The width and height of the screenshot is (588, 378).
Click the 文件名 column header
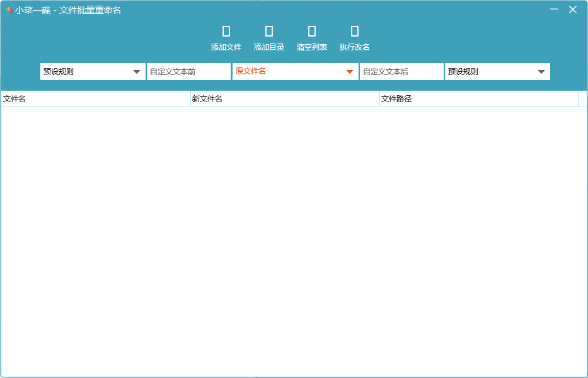(x=95, y=99)
